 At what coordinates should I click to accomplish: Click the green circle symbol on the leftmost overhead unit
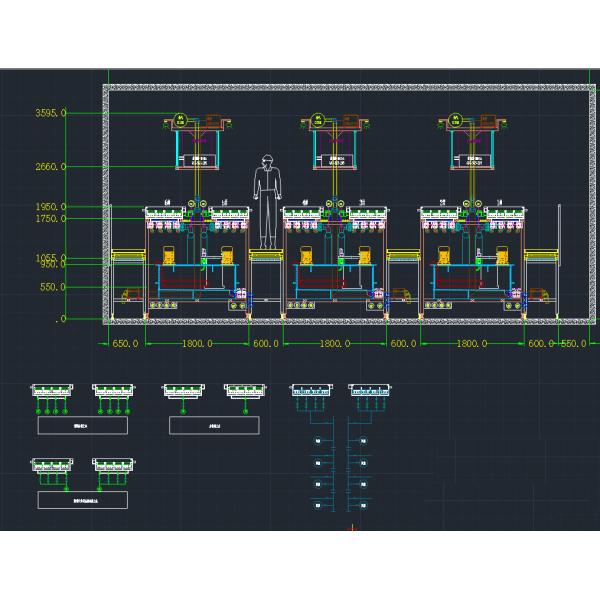click(x=181, y=120)
